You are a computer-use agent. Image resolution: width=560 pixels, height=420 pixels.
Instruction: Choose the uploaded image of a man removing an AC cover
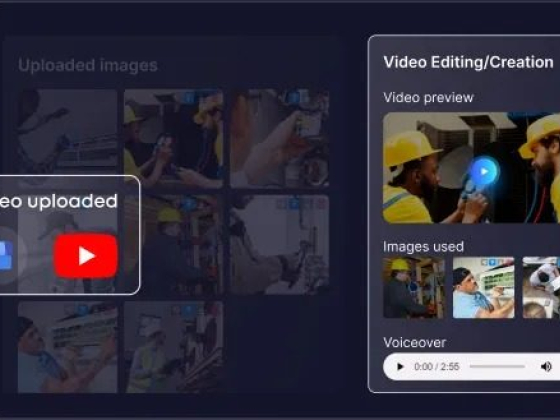[x=68, y=347]
